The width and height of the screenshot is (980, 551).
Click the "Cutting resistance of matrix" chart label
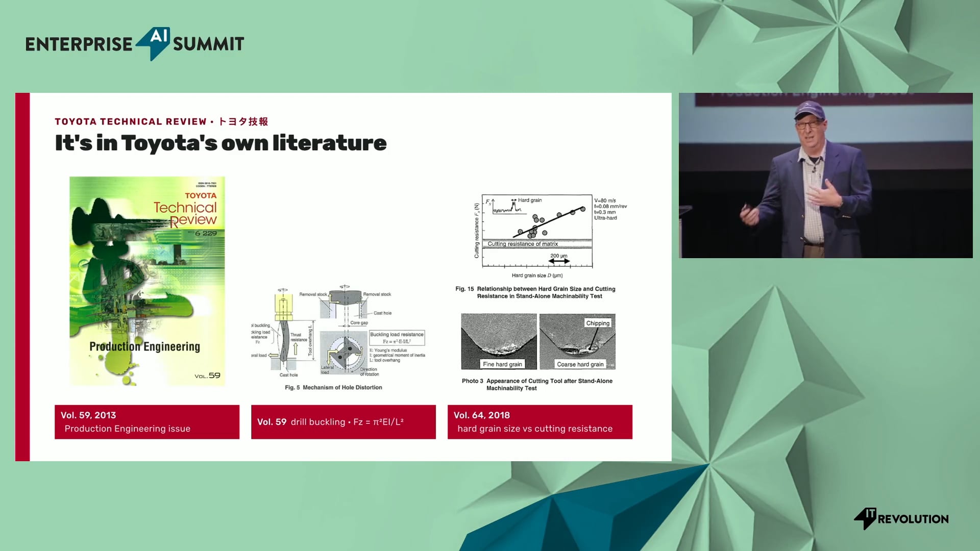point(523,244)
